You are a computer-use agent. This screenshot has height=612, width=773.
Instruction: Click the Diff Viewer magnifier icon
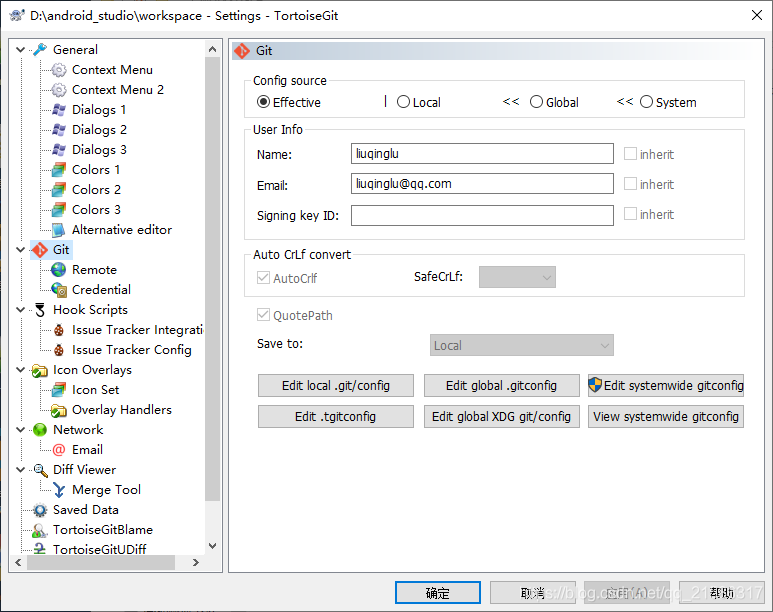(40, 470)
